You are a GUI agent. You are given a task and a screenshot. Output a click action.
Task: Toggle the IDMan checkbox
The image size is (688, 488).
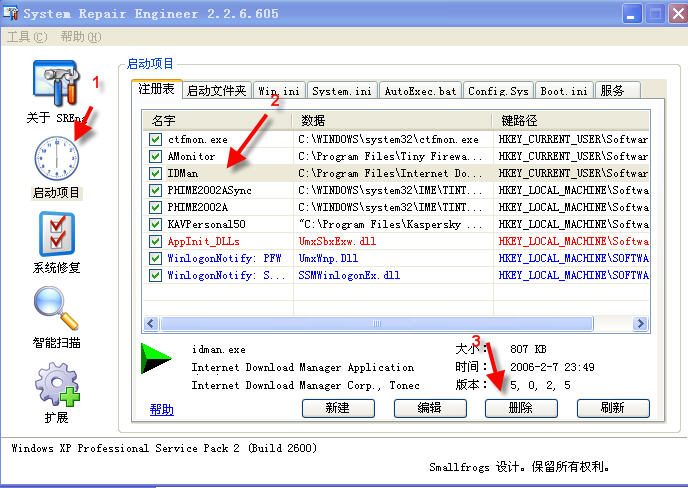pos(155,173)
